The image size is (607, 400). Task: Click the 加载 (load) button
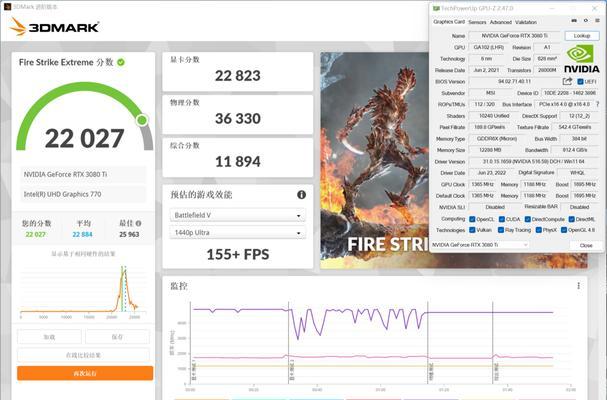(49, 337)
